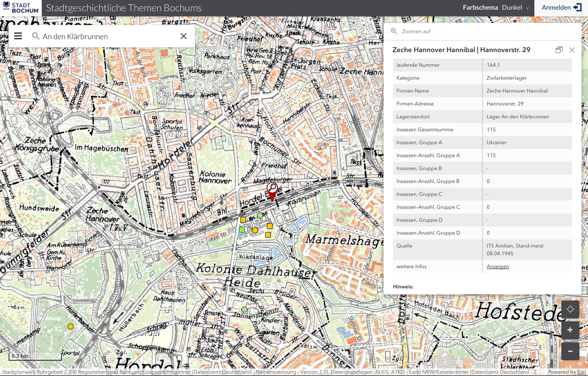Click the Esri attribution link

coord(581,372)
